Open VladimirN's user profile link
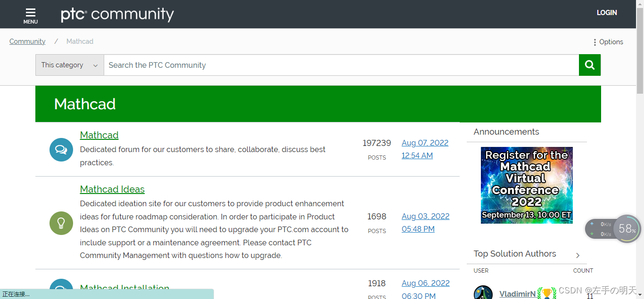This screenshot has width=644, height=299. tap(517, 294)
